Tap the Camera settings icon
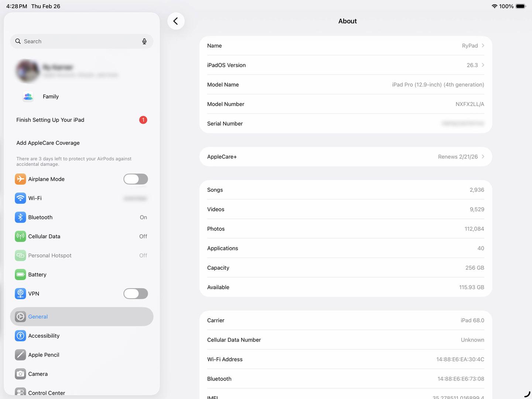The image size is (532, 399). tap(20, 374)
